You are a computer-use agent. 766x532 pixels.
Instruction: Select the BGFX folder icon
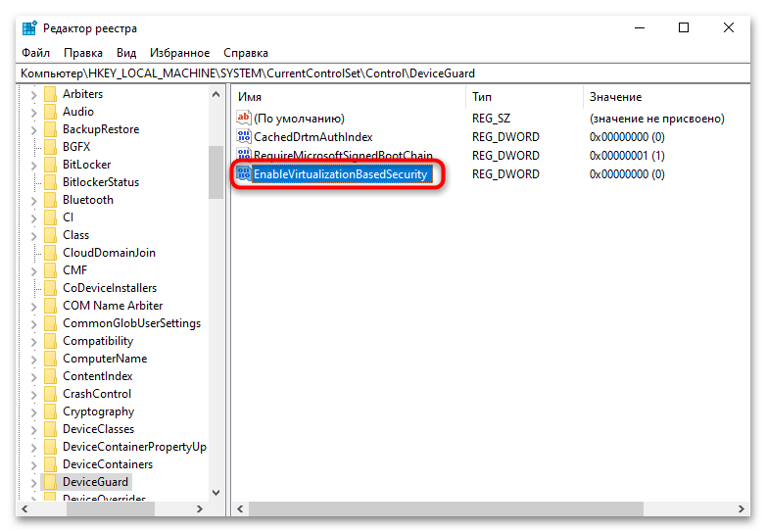50,147
